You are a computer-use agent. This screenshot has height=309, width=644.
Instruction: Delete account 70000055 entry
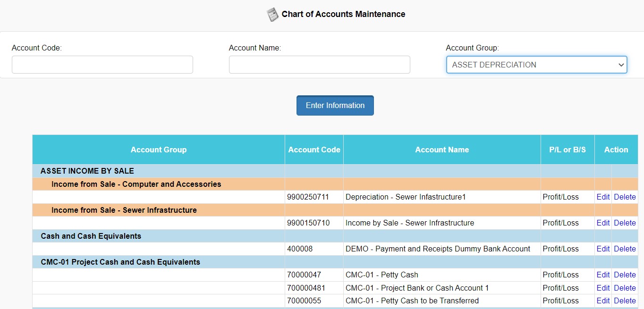coord(625,301)
